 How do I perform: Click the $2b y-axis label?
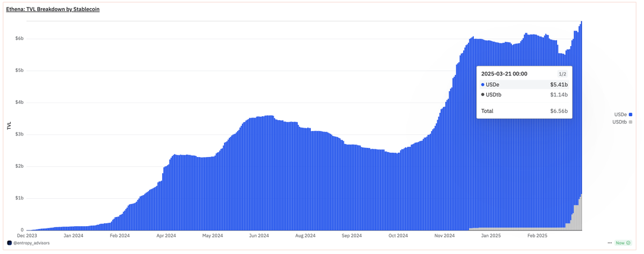tap(18, 166)
